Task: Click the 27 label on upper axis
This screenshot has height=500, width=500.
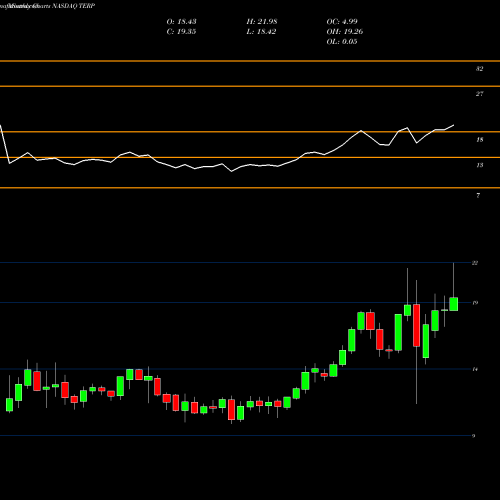Action: 479,94
